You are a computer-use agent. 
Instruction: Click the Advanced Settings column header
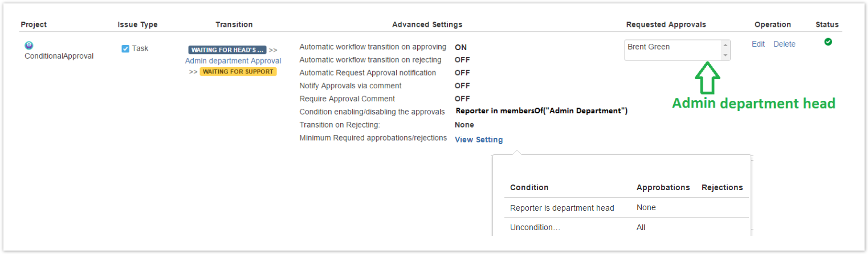[x=427, y=24]
